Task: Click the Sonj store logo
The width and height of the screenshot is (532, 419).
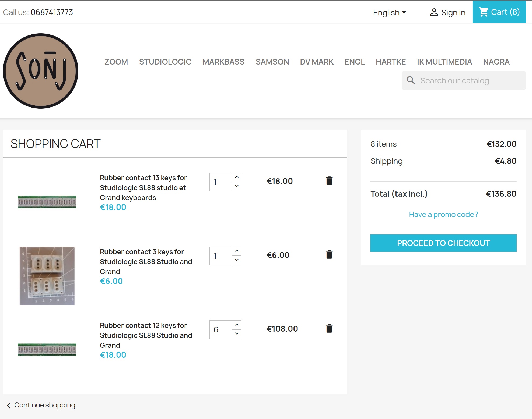Action: (41, 71)
